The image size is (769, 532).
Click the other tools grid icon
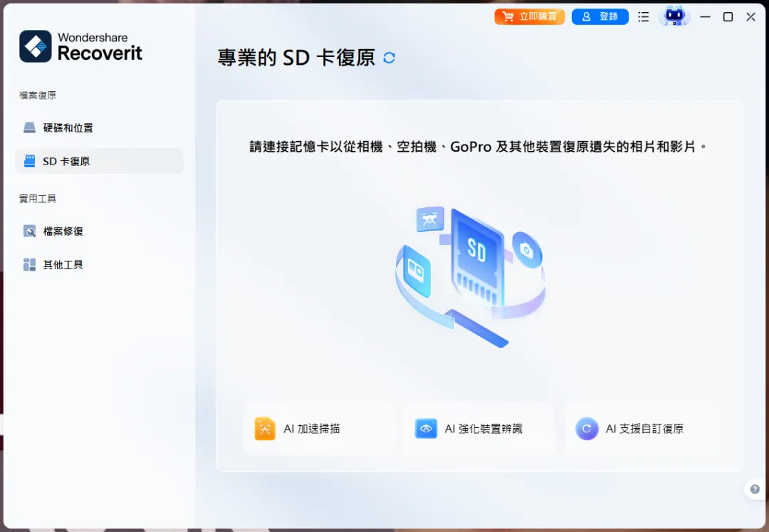click(x=29, y=265)
